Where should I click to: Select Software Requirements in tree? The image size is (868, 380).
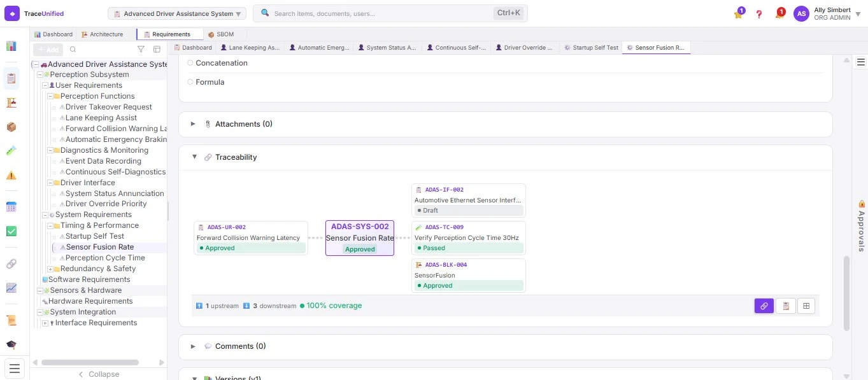89,279
